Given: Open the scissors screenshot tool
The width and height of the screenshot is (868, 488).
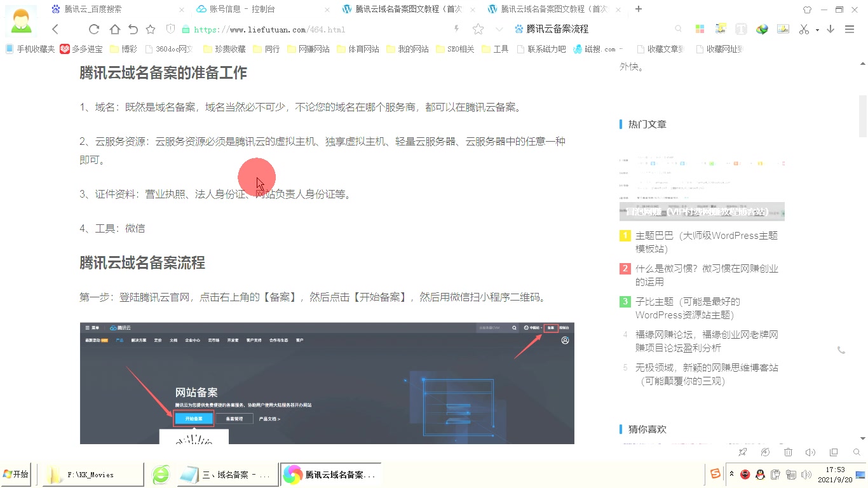Looking at the screenshot, I should click(804, 29).
